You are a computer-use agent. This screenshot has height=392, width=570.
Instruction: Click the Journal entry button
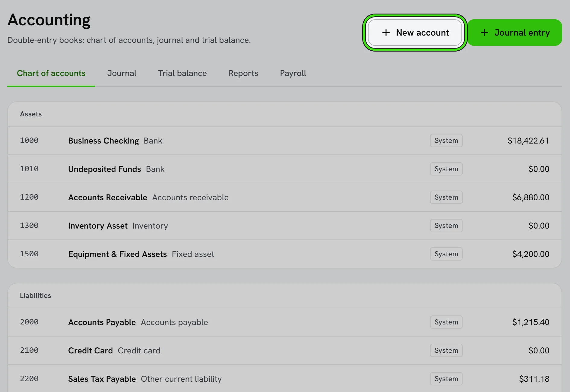[515, 33]
